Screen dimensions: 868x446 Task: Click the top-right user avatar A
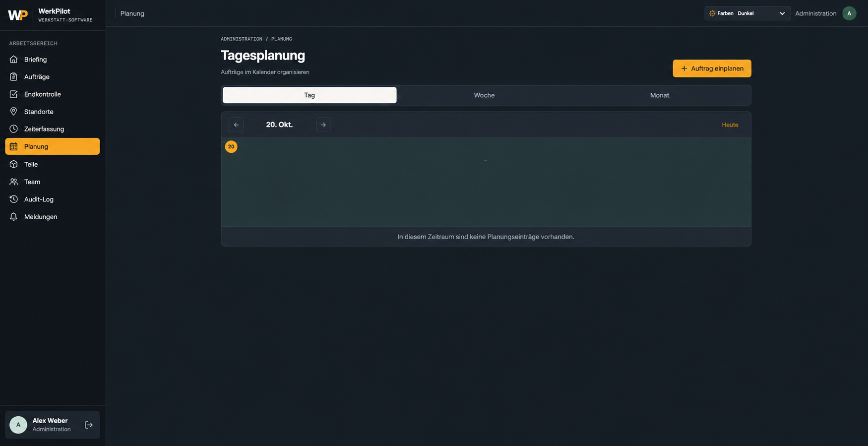(849, 13)
